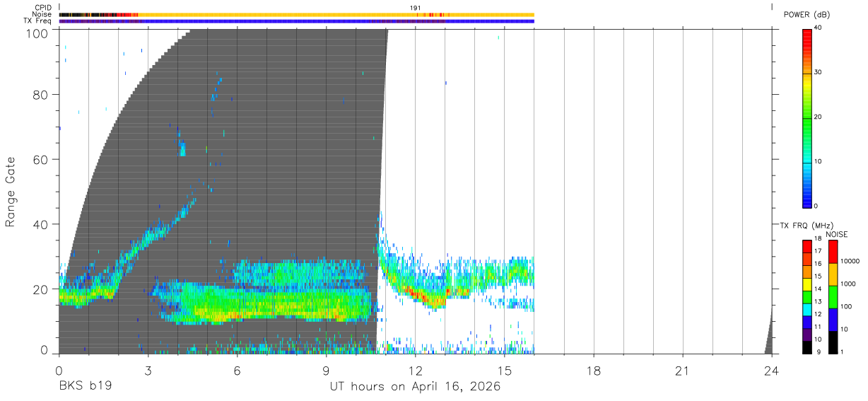Screen dimensions: 868x401
Task: Click the blue TX Freq strip above the plot
Action: (x=297, y=21)
